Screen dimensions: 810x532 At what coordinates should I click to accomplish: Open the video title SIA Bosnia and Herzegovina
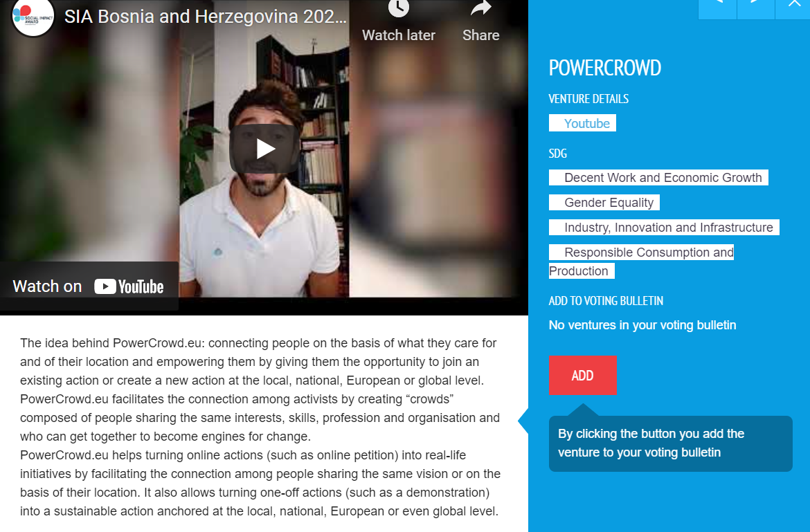click(205, 17)
